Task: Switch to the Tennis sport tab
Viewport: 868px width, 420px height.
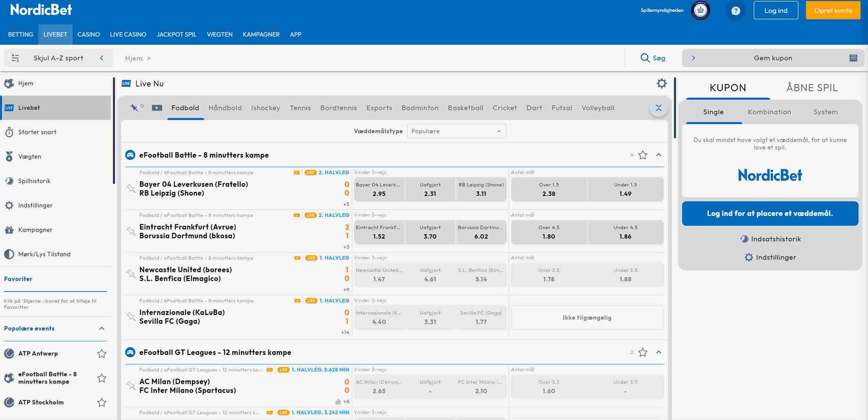Action: click(x=300, y=108)
